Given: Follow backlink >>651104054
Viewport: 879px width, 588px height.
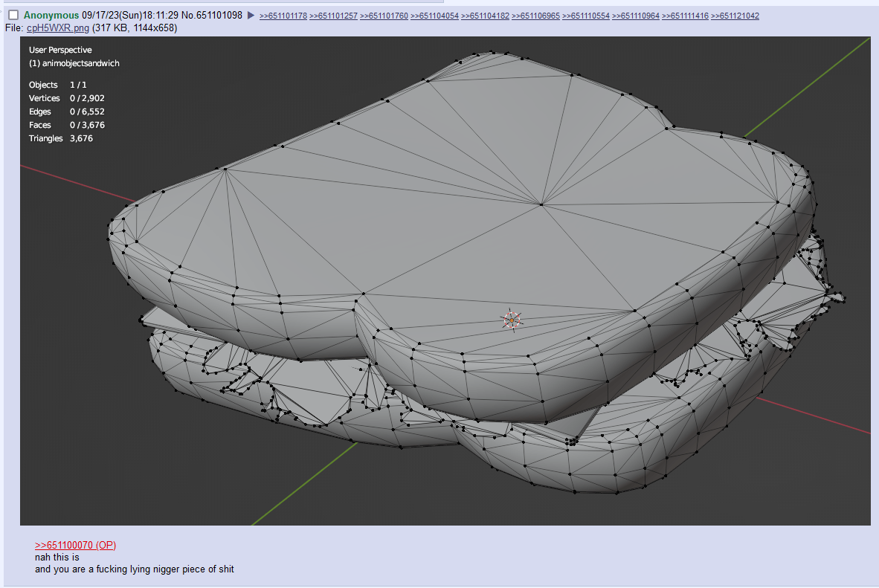Looking at the screenshot, I should pyautogui.click(x=434, y=16).
